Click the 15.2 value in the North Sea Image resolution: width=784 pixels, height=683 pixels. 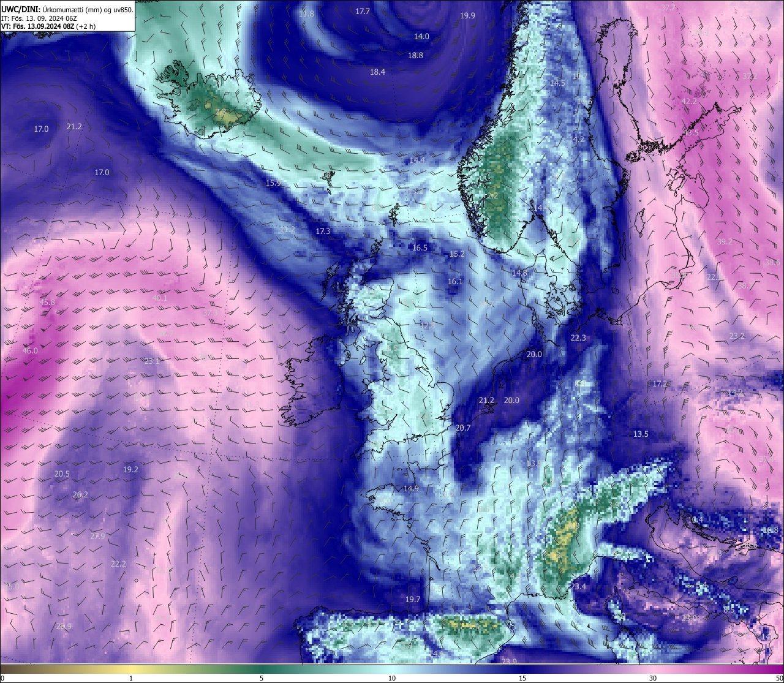pyautogui.click(x=457, y=254)
